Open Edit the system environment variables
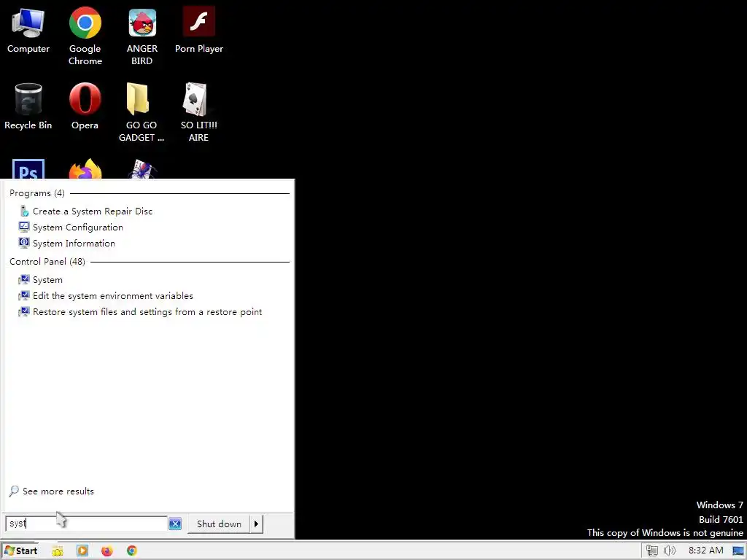 pos(113,296)
